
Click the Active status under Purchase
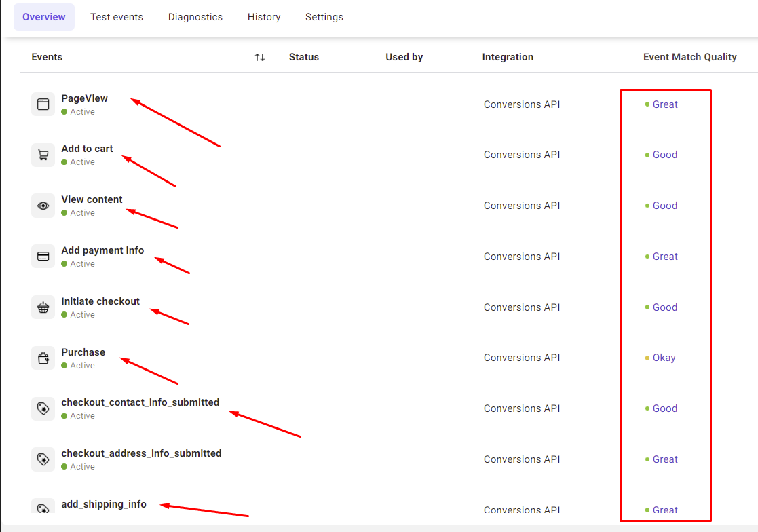point(78,365)
